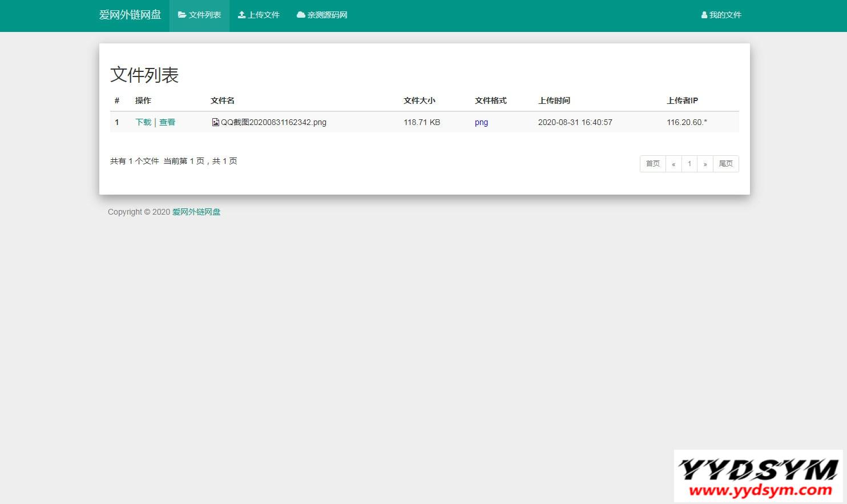847x504 pixels.
Task: Click the upload icon beside 上传文件
Action: (x=241, y=15)
